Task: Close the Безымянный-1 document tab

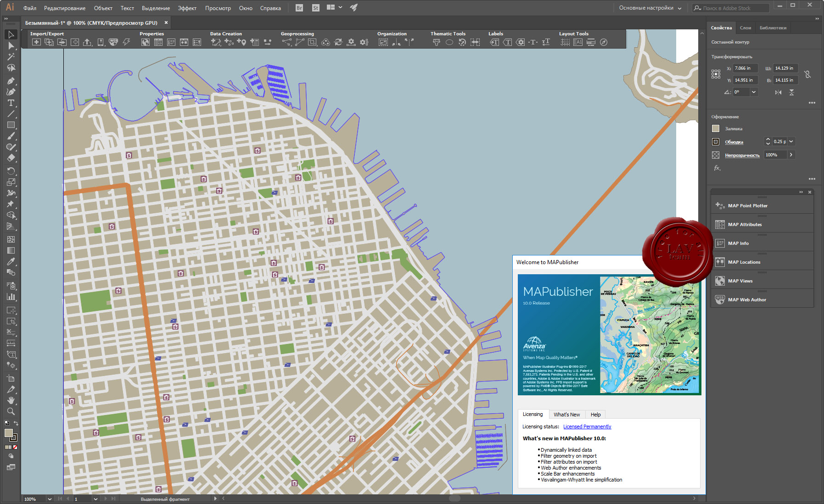Action: tap(166, 22)
